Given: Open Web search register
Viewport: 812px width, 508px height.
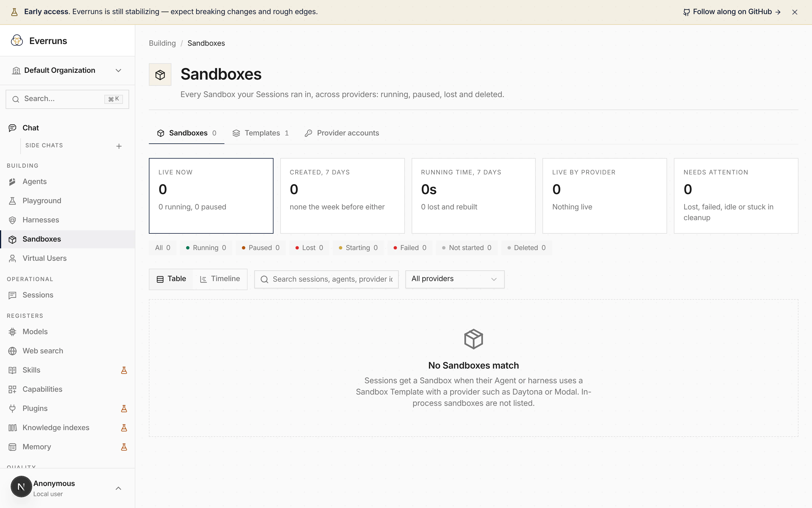Looking at the screenshot, I should click(67, 351).
